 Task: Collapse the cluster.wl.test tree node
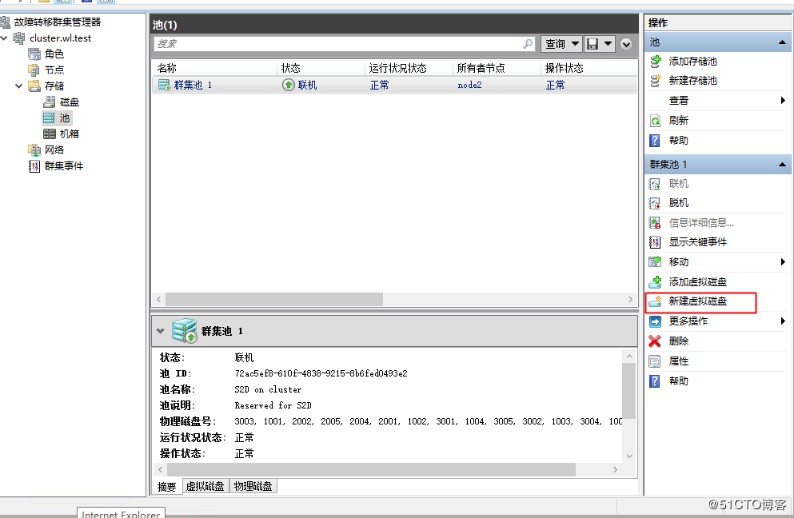click(x=5, y=38)
